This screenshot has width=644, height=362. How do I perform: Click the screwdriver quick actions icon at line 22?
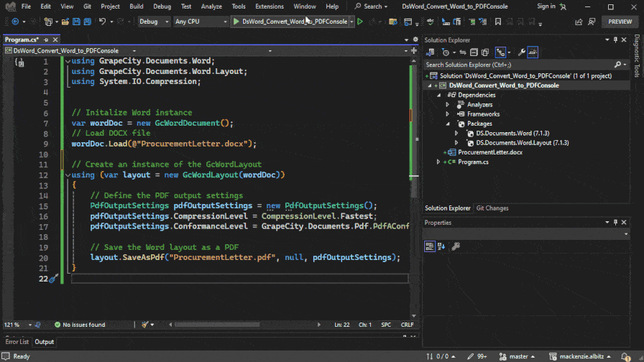point(52,279)
